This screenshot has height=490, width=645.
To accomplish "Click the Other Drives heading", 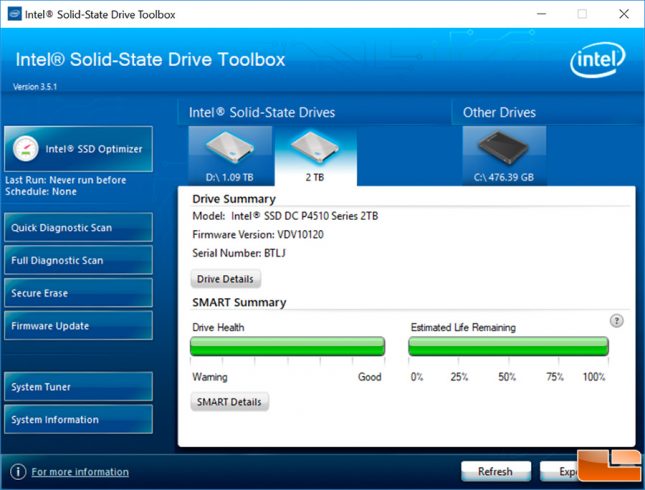I will click(499, 112).
